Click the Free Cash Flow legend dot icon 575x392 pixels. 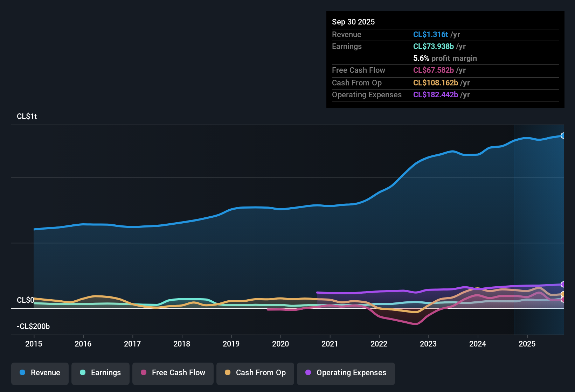tap(143, 373)
